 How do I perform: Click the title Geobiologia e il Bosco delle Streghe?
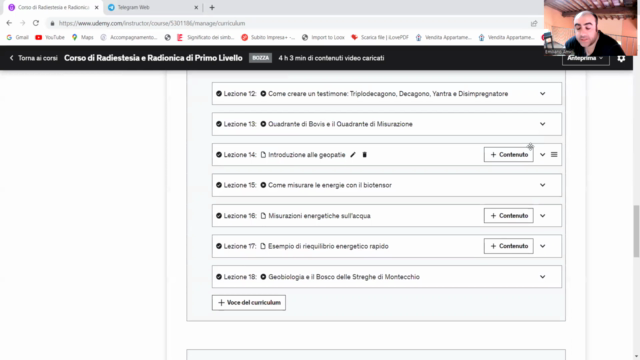344,277
